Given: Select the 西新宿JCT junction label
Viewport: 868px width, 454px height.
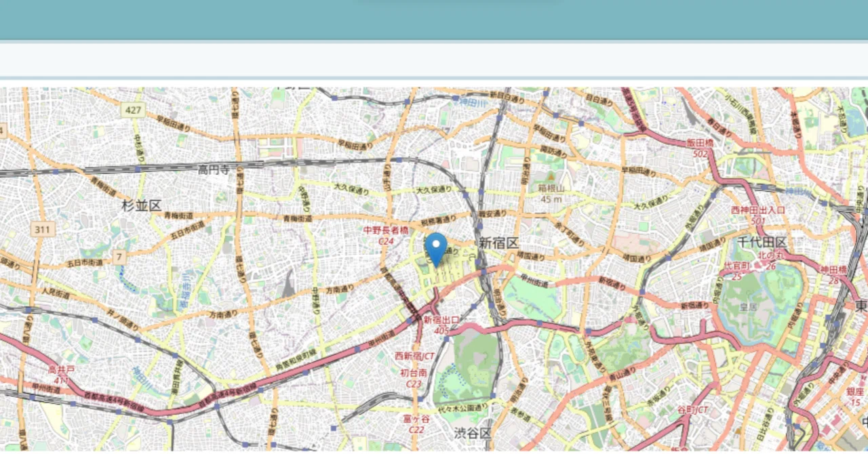Looking at the screenshot, I should pyautogui.click(x=414, y=356).
